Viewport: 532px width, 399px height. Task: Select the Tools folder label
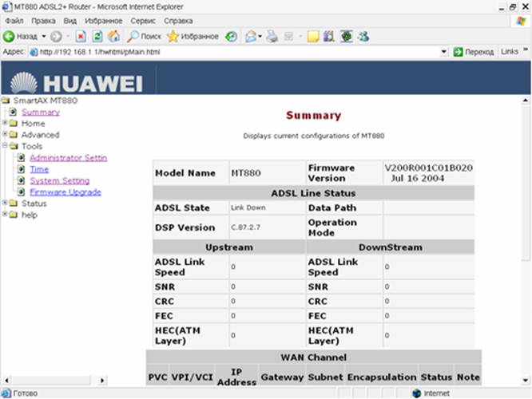32,147
